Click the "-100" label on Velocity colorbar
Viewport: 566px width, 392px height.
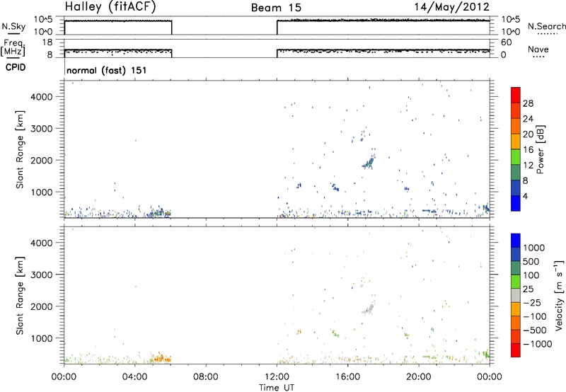tap(534, 316)
